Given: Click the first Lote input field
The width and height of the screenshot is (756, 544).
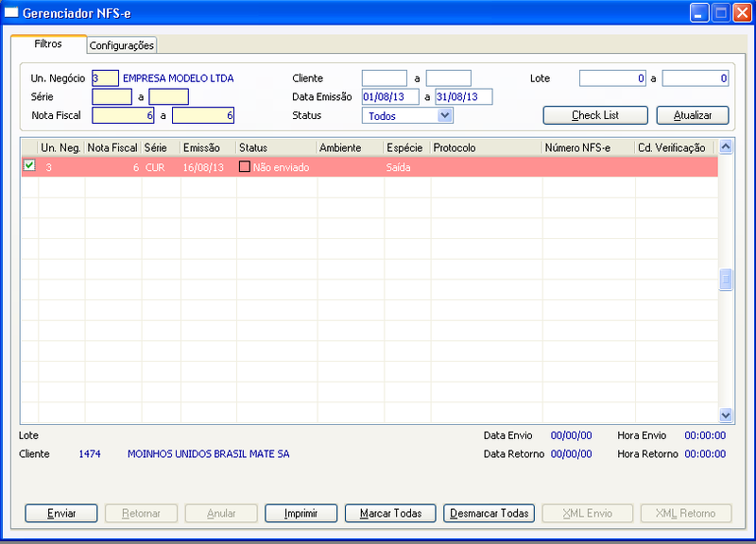Looking at the screenshot, I should click(612, 78).
